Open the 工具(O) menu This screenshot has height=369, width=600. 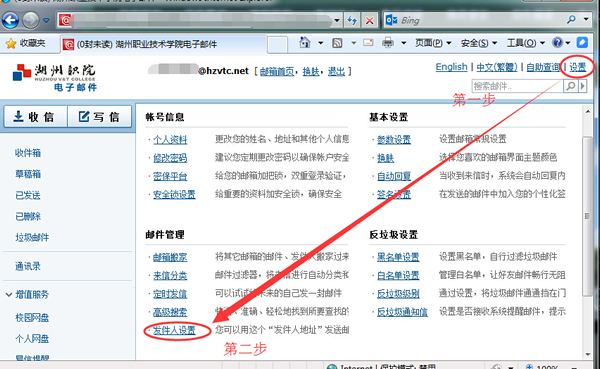click(x=525, y=43)
